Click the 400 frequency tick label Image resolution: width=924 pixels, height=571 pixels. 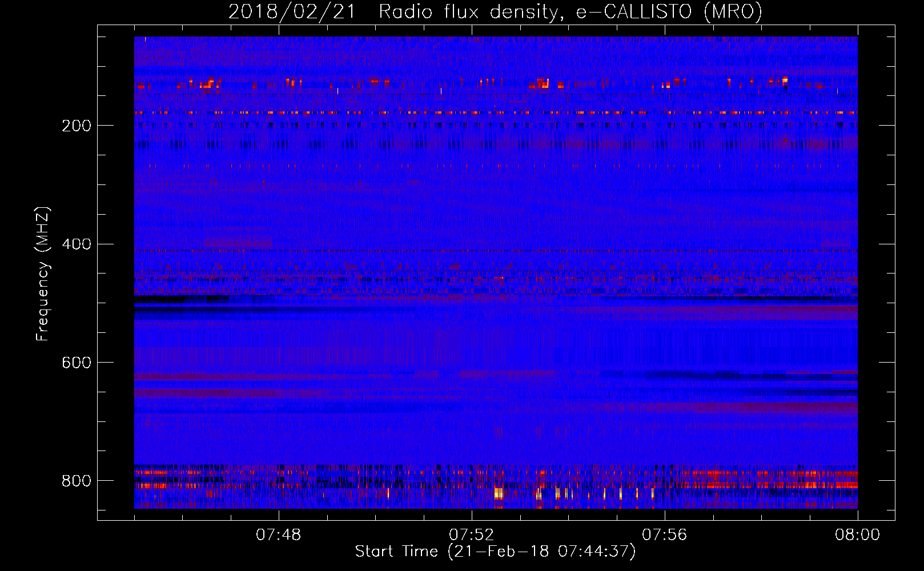tap(77, 244)
